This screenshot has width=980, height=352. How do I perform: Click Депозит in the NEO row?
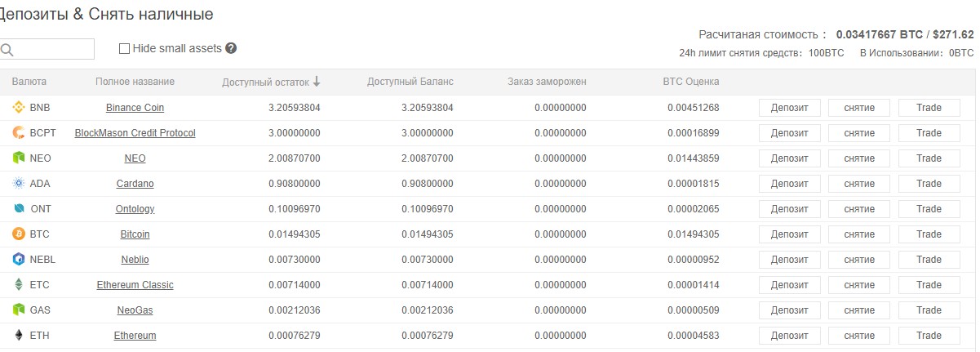(x=790, y=158)
